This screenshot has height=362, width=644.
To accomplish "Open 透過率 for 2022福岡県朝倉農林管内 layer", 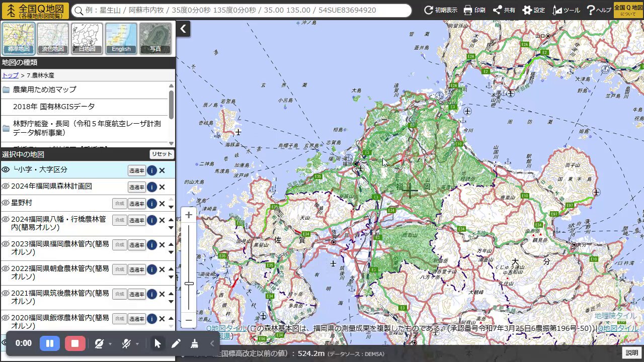I will click(x=137, y=269).
